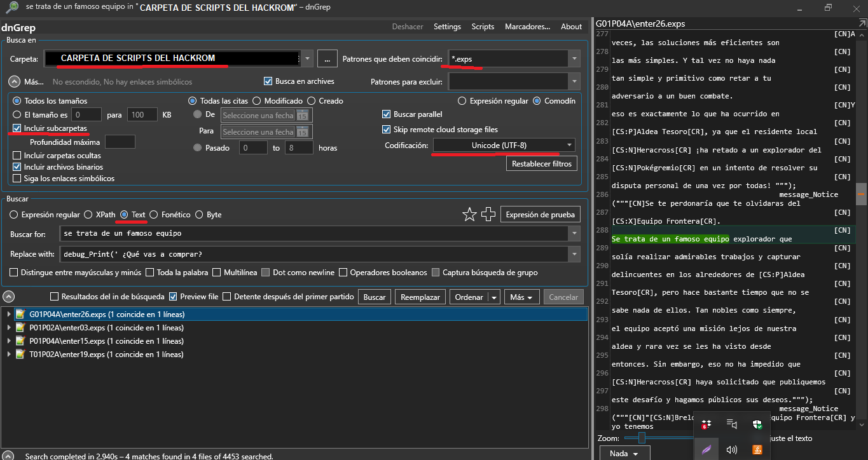This screenshot has height=460, width=868.
Task: Click the plus add-bookmark icon
Action: pos(488,215)
